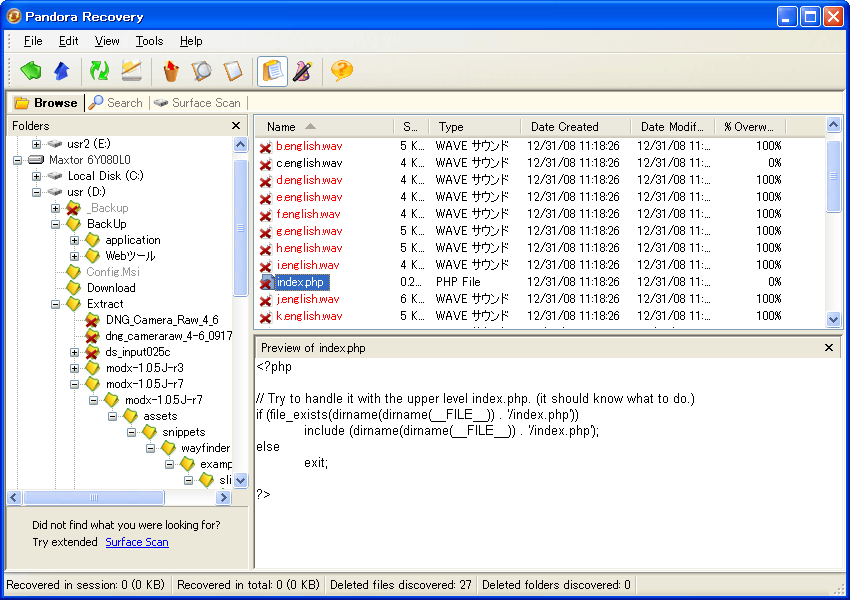Click folder tree horizontal scroll right arrow
Screen dimensions: 850x600
pos(223,497)
